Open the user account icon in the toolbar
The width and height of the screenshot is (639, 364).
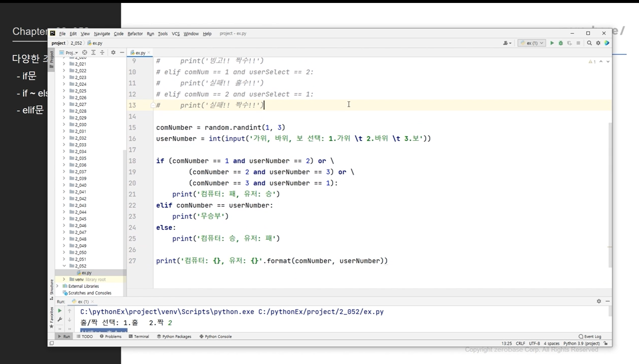(x=507, y=43)
